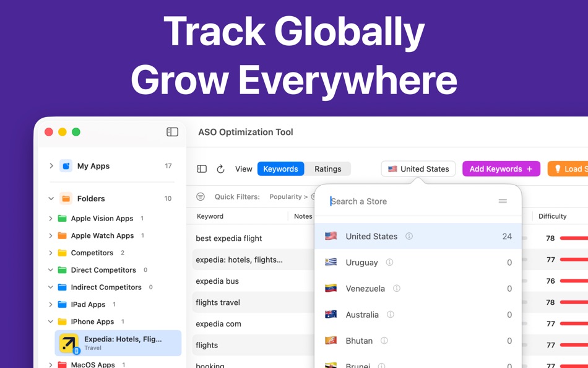This screenshot has width=588, height=368.
Task: Collapse the Folders section in the sidebar
Action: click(x=51, y=198)
